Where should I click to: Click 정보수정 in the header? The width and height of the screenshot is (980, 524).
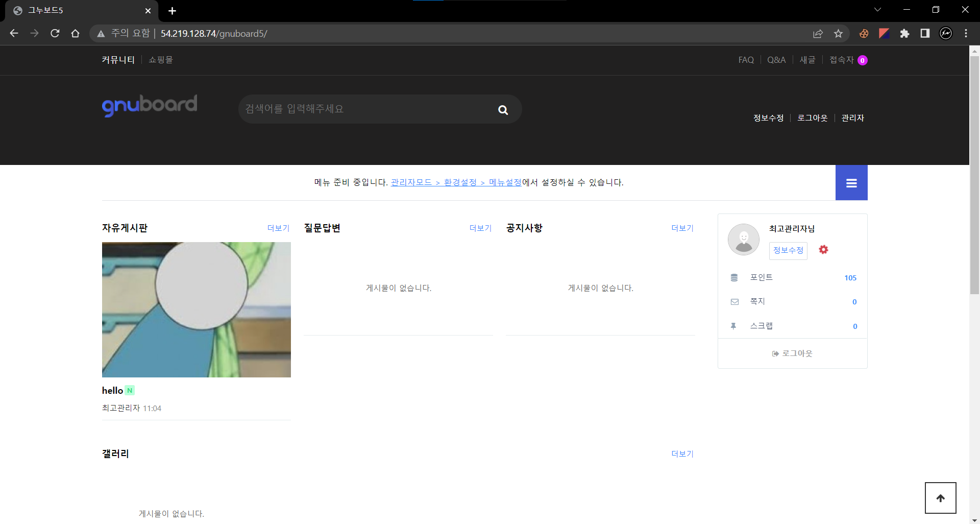(x=768, y=118)
